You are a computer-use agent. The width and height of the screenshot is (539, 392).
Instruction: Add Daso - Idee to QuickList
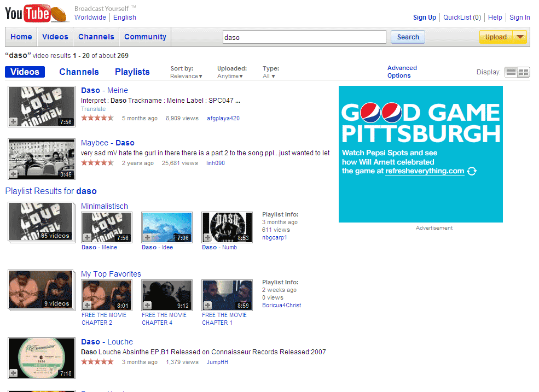pos(147,237)
